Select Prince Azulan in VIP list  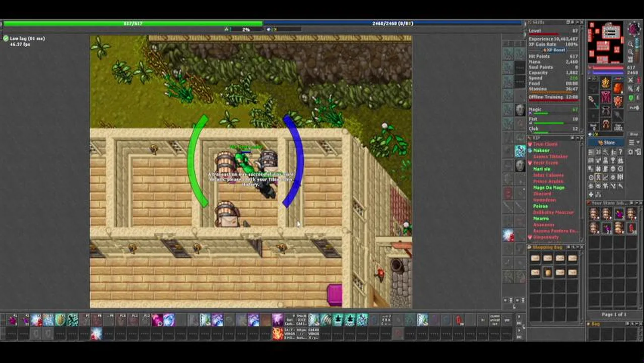click(x=548, y=181)
